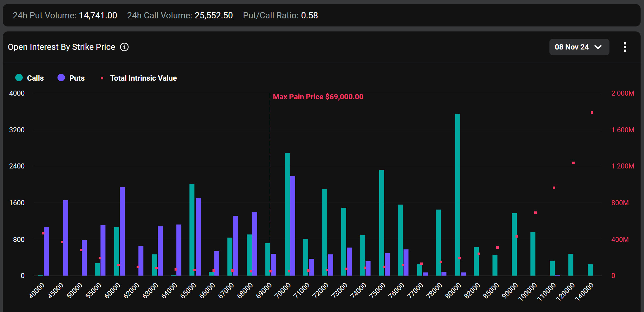The width and height of the screenshot is (644, 312).
Task: Click the intrinsic value point above 140000
Action: (592, 112)
